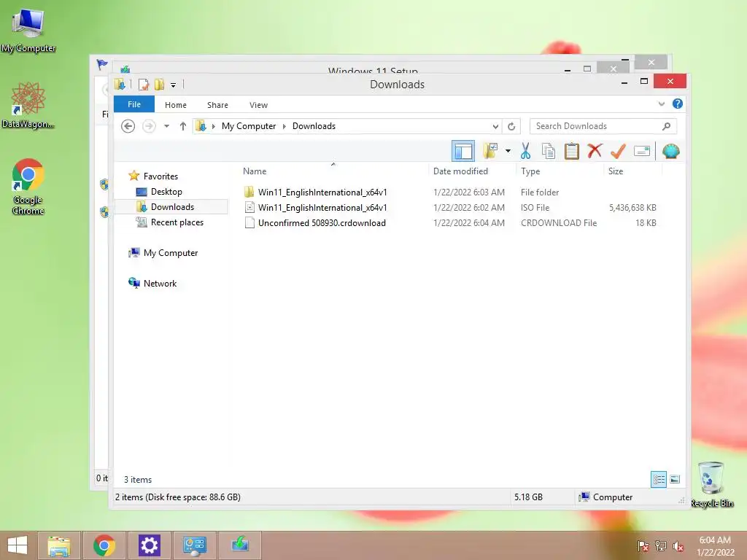Click the Refresh button beside address bar
Image resolution: width=747 pixels, height=560 pixels.
[x=511, y=126]
